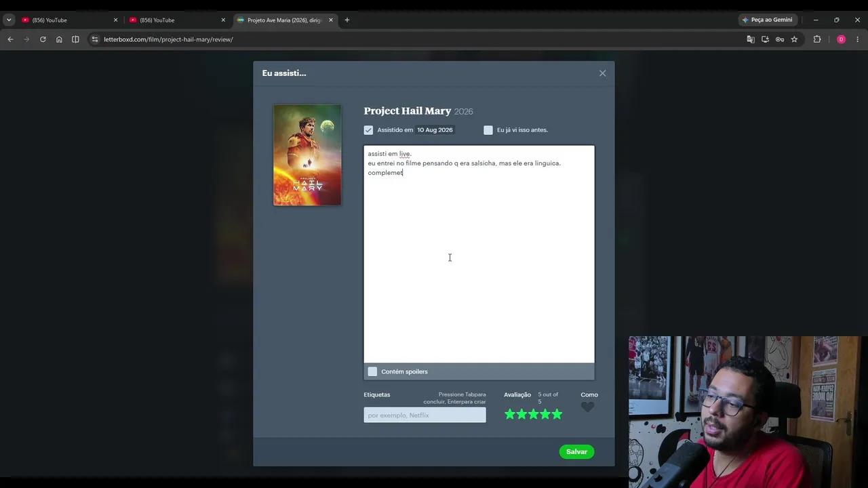
Task: Like the film with the heart icon
Action: [x=587, y=407]
